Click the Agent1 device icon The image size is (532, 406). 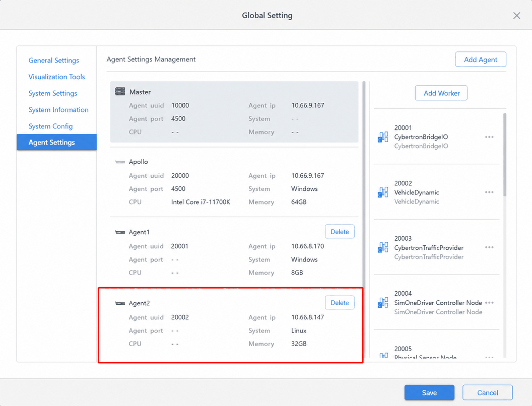(x=120, y=232)
